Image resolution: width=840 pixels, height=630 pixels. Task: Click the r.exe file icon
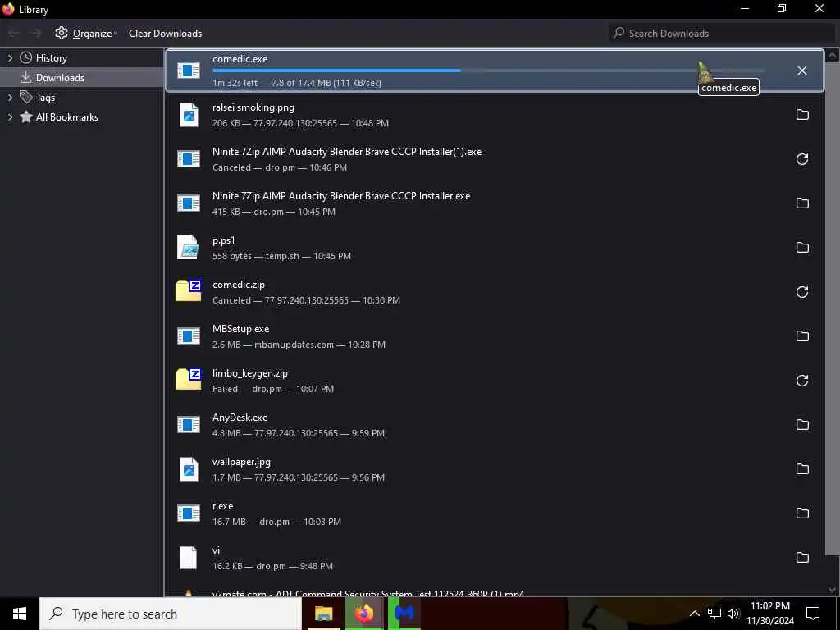(x=189, y=514)
